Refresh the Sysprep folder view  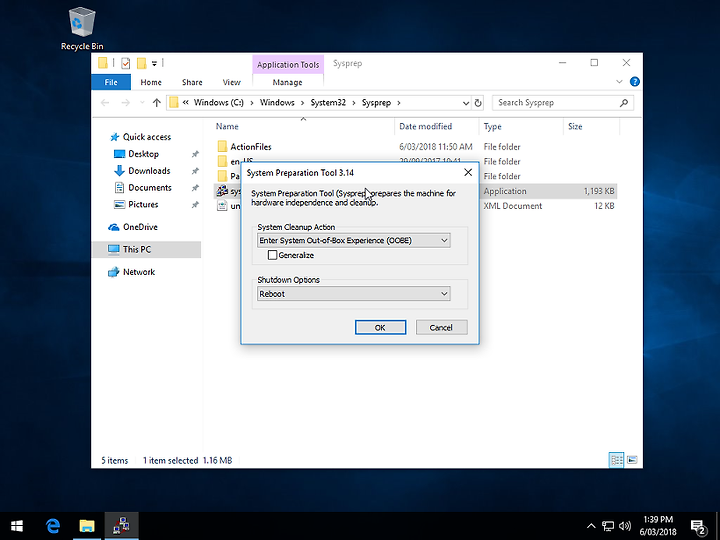pyautogui.click(x=478, y=103)
